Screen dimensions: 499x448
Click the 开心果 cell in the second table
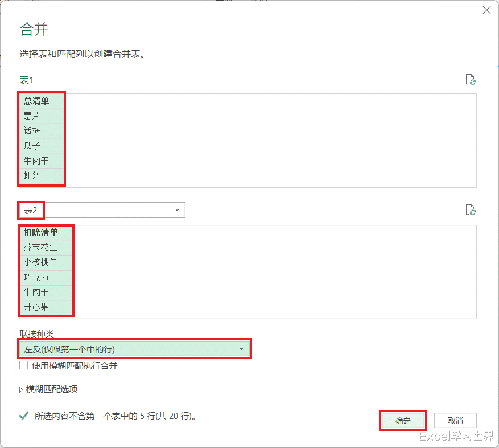(x=36, y=307)
